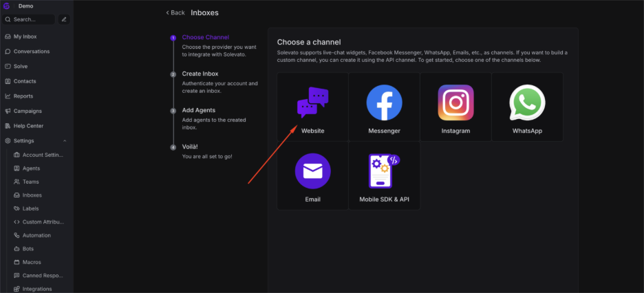644x293 pixels.
Task: Go to Contacts page
Action: pyautogui.click(x=25, y=81)
